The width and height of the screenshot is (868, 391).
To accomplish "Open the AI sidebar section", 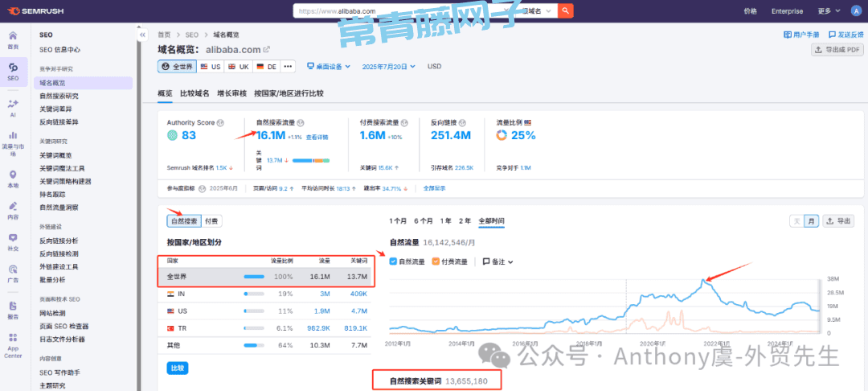I will pos(13,108).
